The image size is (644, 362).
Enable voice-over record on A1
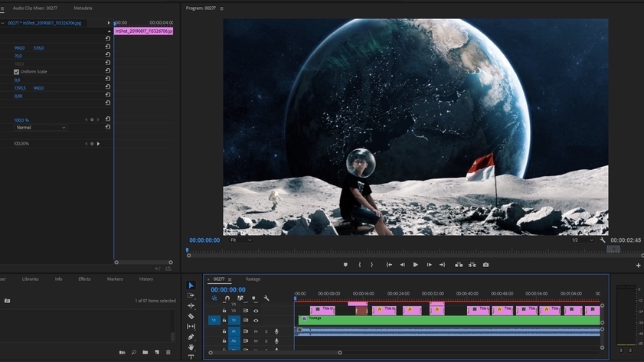click(276, 331)
